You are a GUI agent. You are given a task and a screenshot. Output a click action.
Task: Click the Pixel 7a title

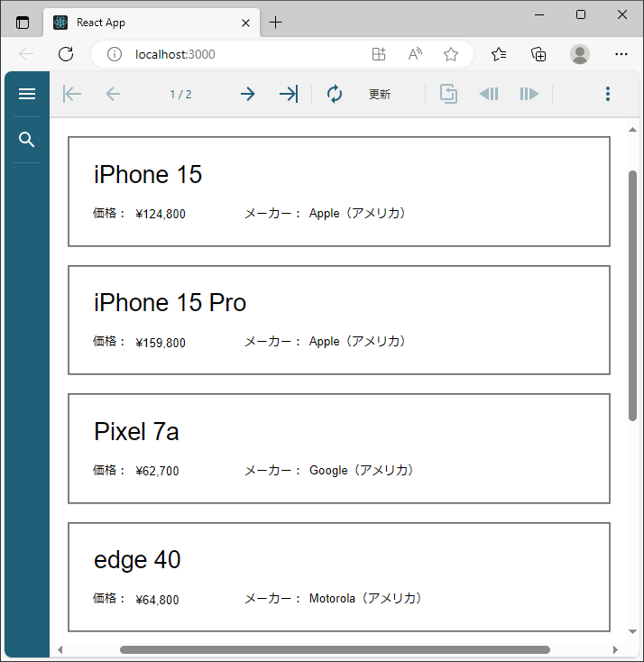136,431
